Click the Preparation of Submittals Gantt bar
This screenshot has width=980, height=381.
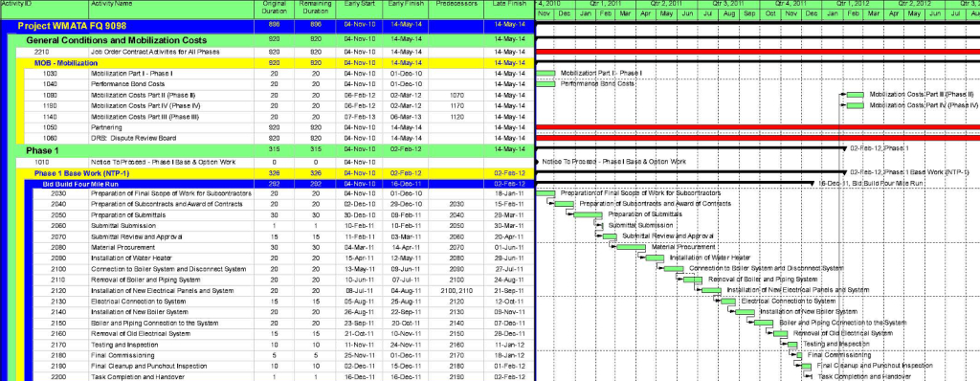(589, 214)
